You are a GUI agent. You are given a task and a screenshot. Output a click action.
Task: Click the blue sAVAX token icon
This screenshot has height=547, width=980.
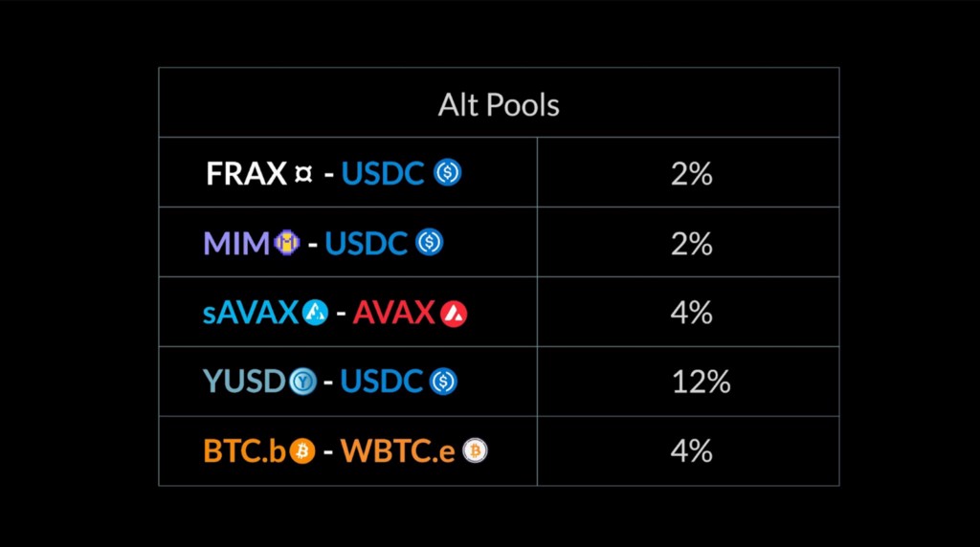click(315, 312)
